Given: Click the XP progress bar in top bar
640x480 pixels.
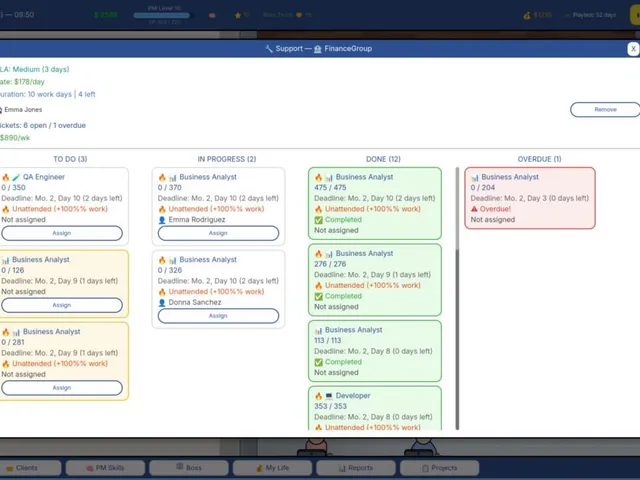Looking at the screenshot, I should point(162,15).
